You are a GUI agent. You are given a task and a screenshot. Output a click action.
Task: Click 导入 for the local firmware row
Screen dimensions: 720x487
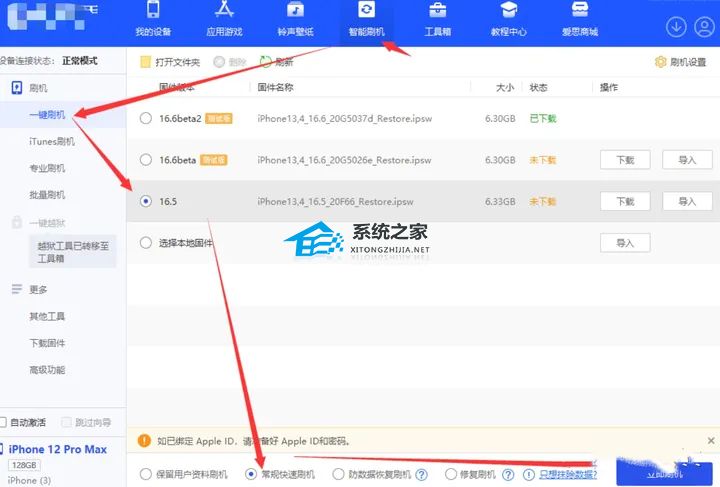[x=625, y=242]
